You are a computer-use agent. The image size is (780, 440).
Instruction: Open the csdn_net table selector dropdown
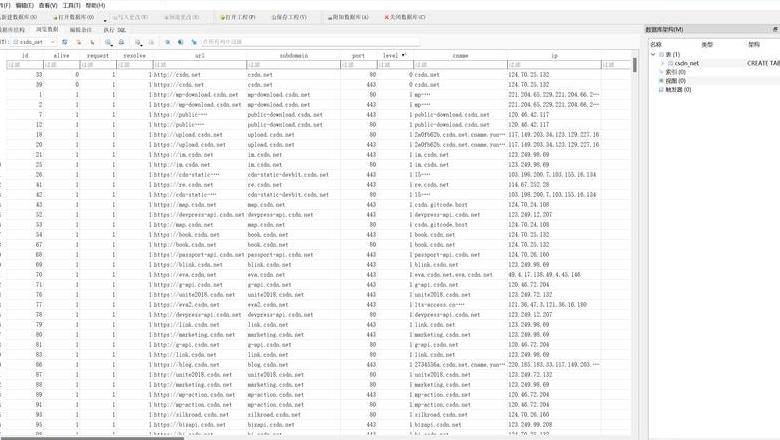(x=34, y=42)
